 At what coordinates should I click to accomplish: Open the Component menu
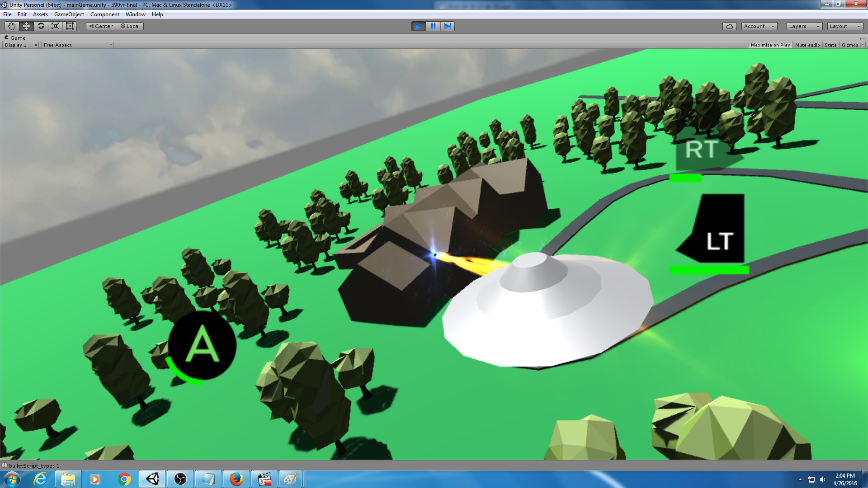[104, 14]
